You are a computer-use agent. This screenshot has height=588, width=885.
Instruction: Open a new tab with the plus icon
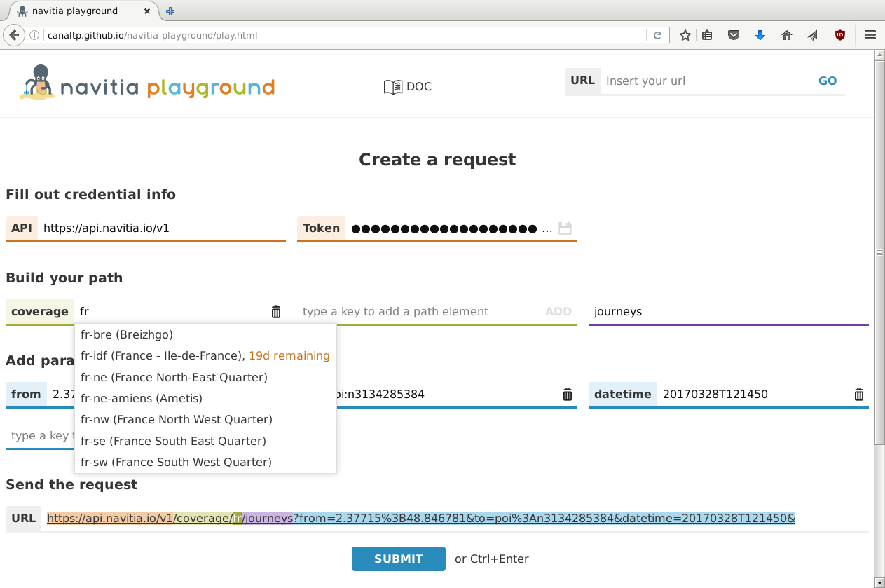tap(170, 11)
